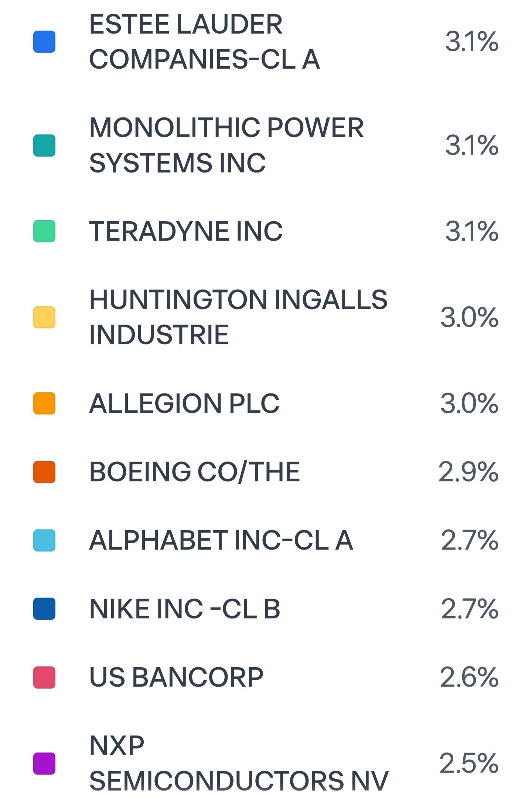Click the teal Monolithic Power Systems swatch

[x=44, y=146]
